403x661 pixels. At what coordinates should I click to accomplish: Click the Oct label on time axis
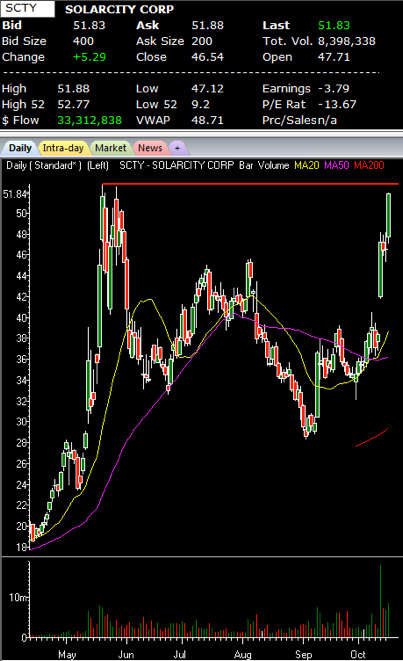tap(358, 654)
